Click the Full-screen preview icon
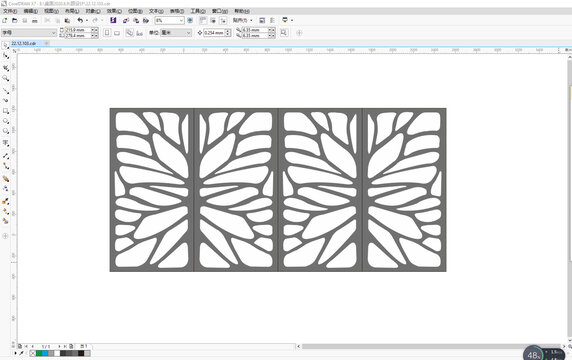 click(190, 20)
